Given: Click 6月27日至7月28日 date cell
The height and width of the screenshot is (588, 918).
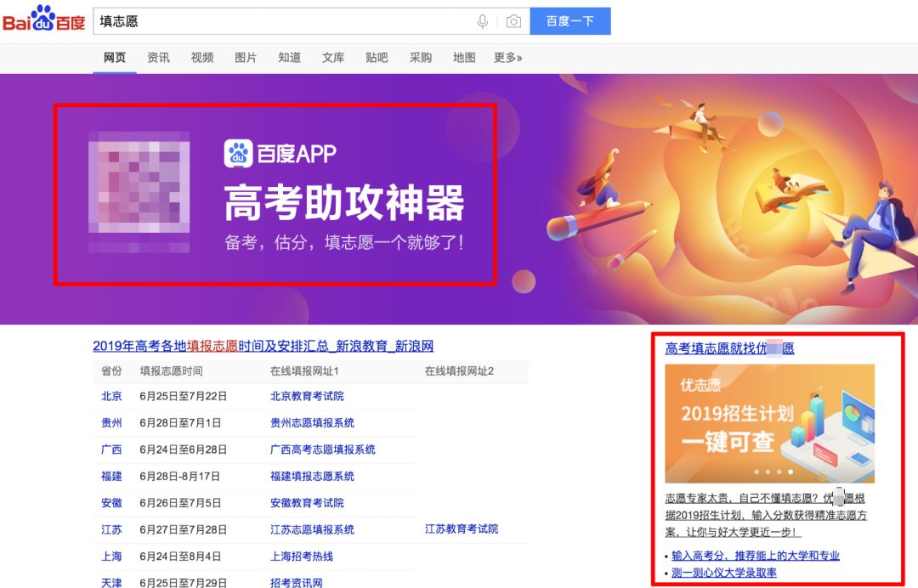Looking at the screenshot, I should click(x=183, y=529).
